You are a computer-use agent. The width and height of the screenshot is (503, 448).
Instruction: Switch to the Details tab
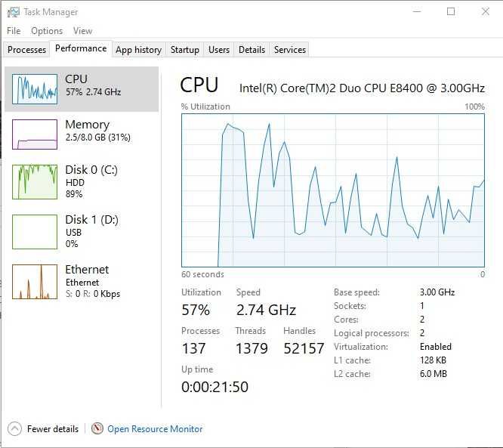(251, 50)
